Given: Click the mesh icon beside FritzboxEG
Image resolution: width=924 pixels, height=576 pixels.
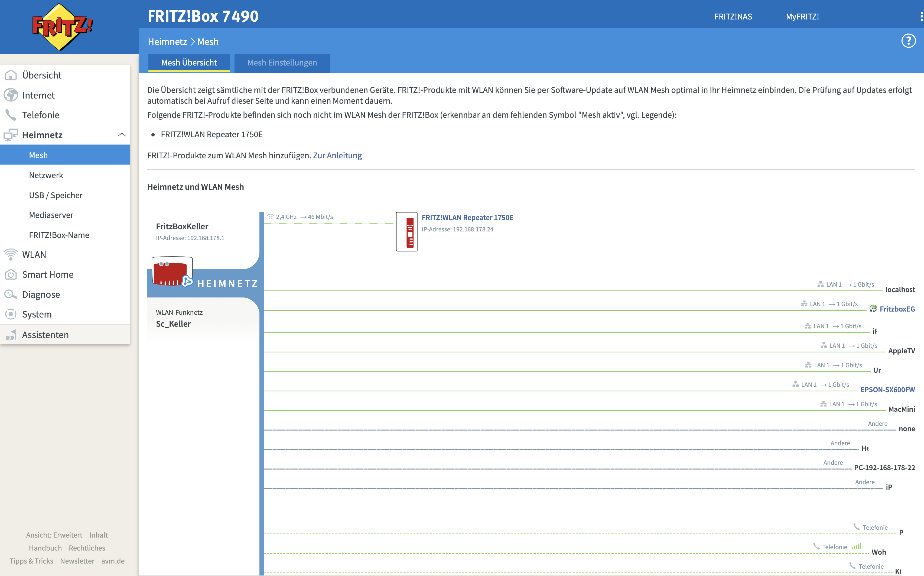Looking at the screenshot, I should [873, 309].
